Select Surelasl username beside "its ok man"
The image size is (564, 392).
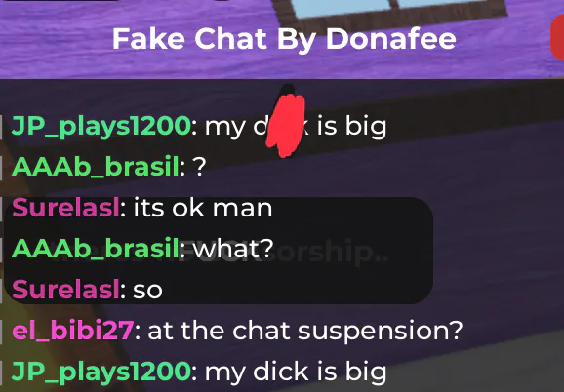tap(65, 208)
